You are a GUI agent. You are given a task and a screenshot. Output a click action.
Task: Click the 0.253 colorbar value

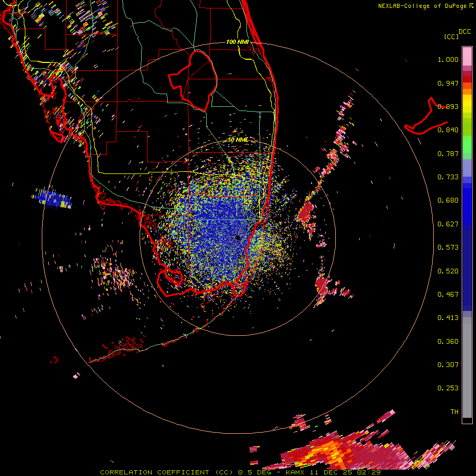click(x=448, y=388)
